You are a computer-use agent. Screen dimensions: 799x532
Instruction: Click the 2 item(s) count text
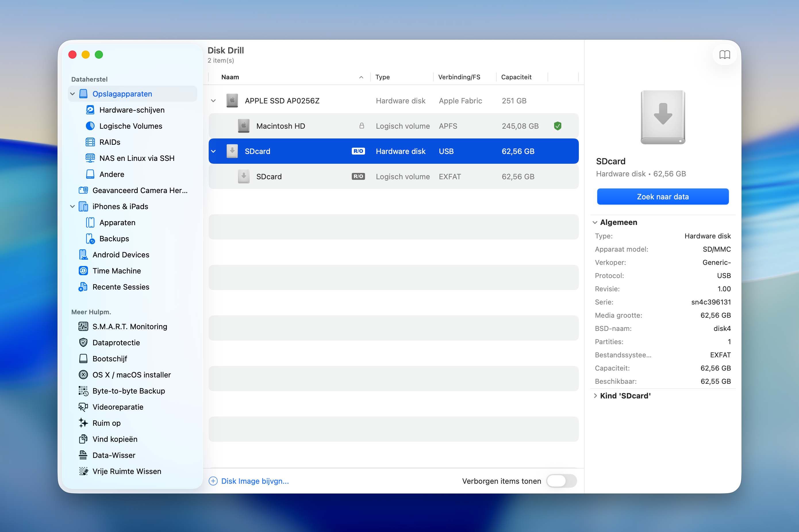221,60
